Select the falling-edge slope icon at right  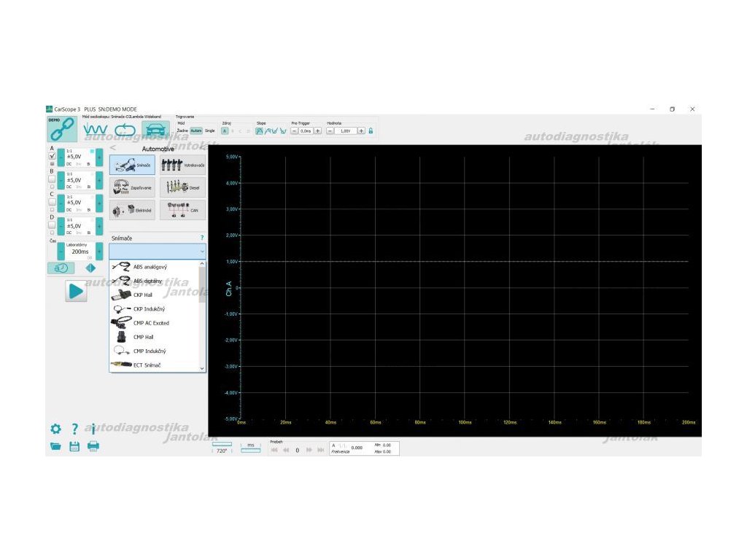click(283, 131)
